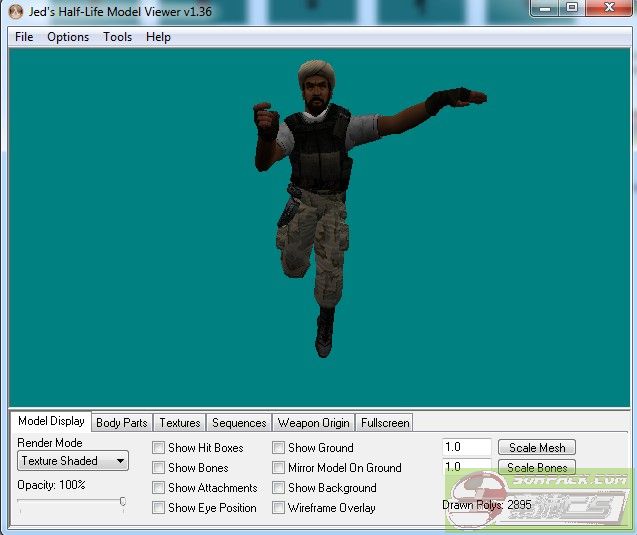Image resolution: width=637 pixels, height=535 pixels.
Task: Open the Help menu
Action: [x=158, y=37]
